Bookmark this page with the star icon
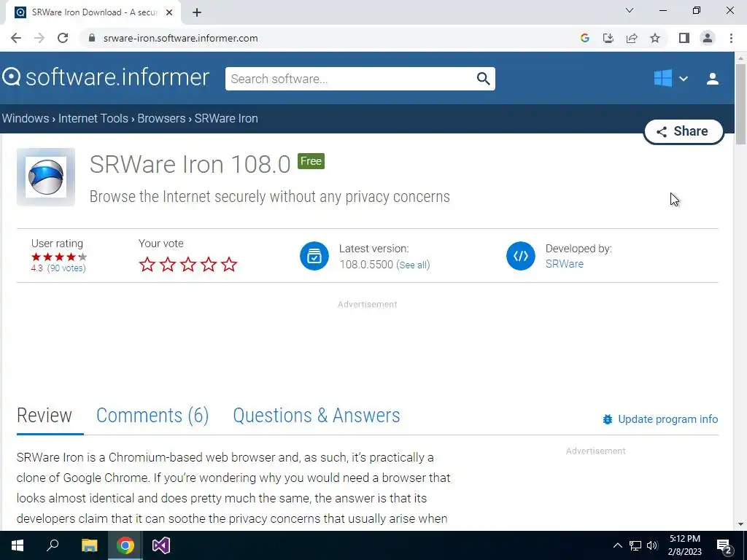The width and height of the screenshot is (747, 560). 655,38
